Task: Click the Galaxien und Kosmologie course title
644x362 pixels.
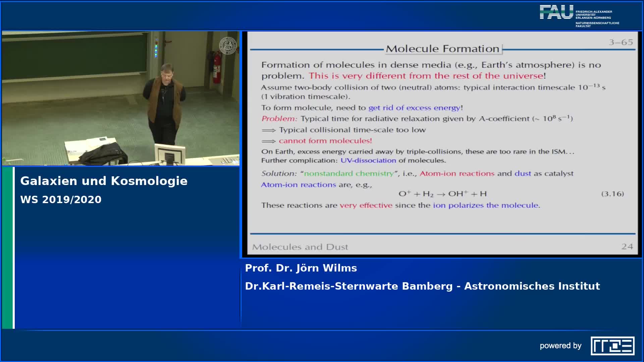Action: coord(104,181)
